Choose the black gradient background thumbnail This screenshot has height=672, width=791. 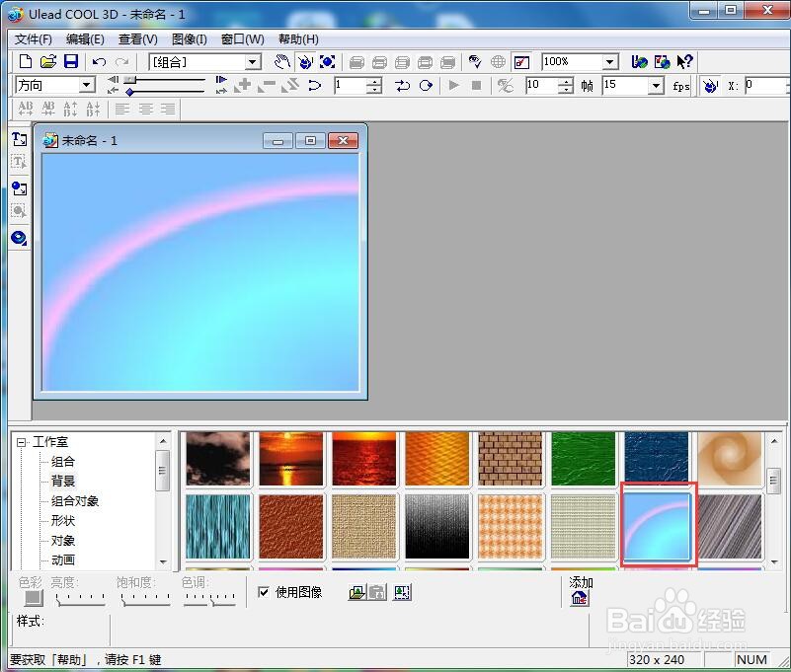[436, 526]
